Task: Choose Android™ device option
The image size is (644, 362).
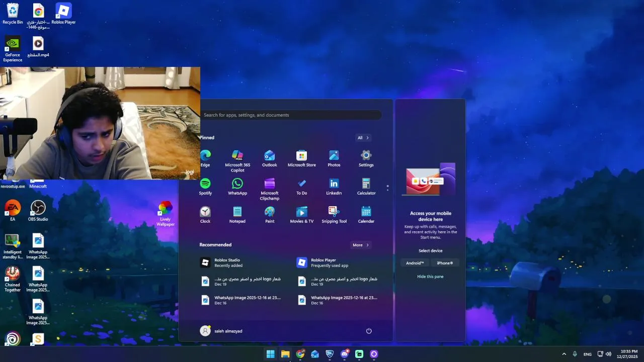Action: tap(415, 263)
